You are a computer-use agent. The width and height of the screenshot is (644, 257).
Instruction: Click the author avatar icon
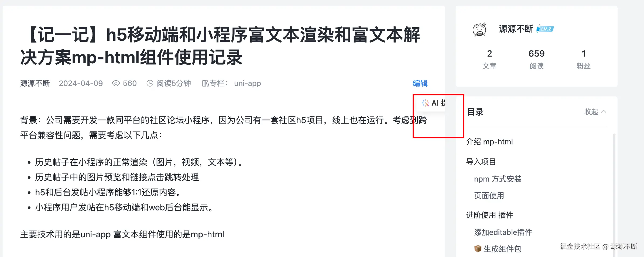479,29
